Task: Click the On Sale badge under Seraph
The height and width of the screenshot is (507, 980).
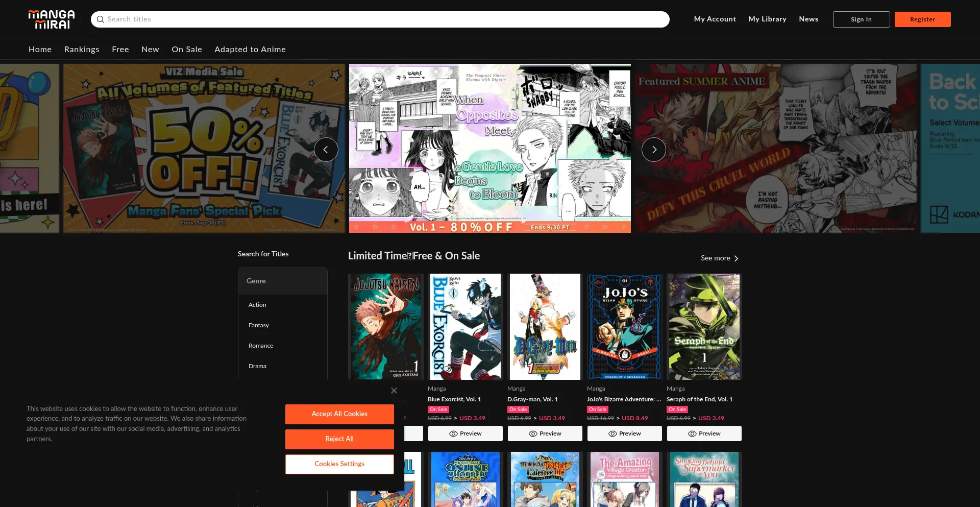Action: tap(677, 409)
